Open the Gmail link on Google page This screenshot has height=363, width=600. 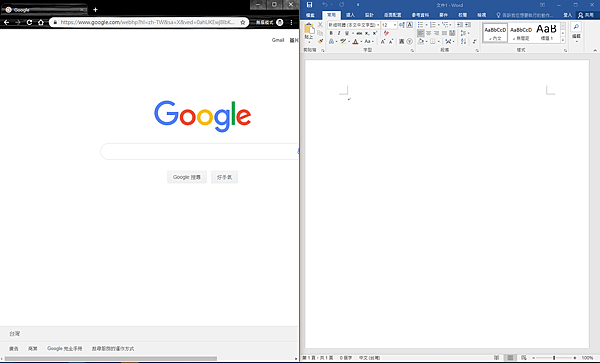(278, 40)
